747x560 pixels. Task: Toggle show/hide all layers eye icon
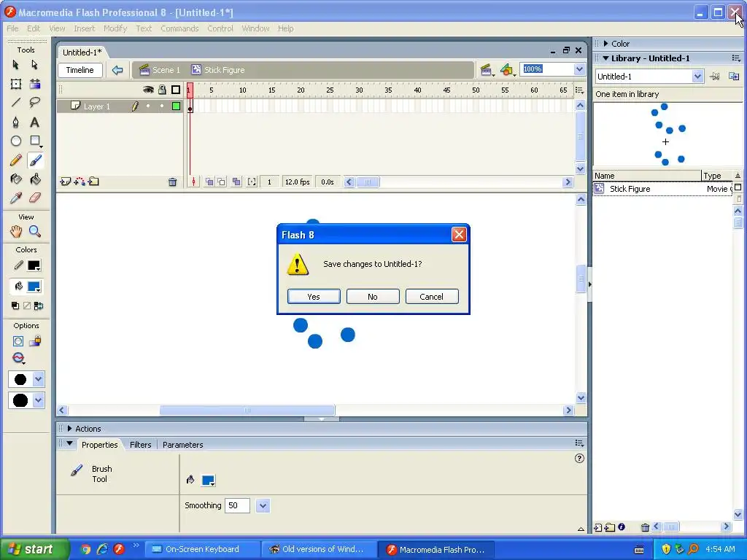[x=148, y=90]
